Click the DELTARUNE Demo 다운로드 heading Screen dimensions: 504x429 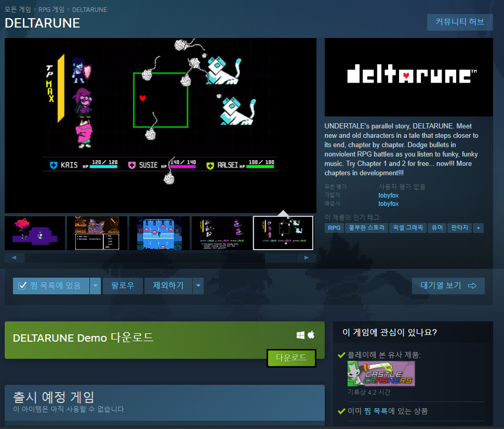(83, 337)
